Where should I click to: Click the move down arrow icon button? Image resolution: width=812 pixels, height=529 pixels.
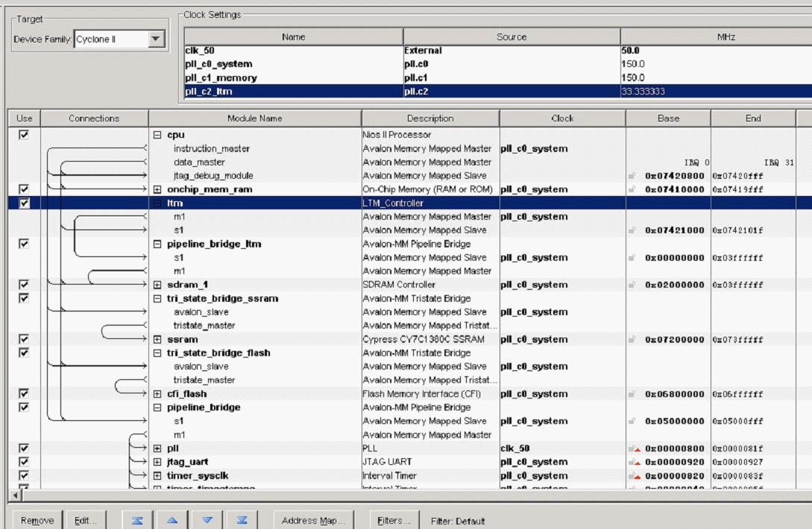coord(207,520)
